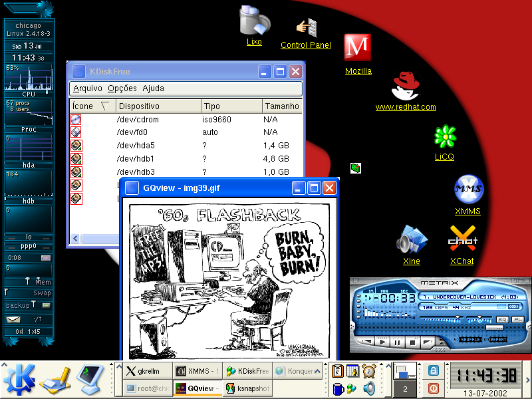
Task: Select the /dev/cdrom disc icon in KDiskFree
Action: [x=76, y=120]
